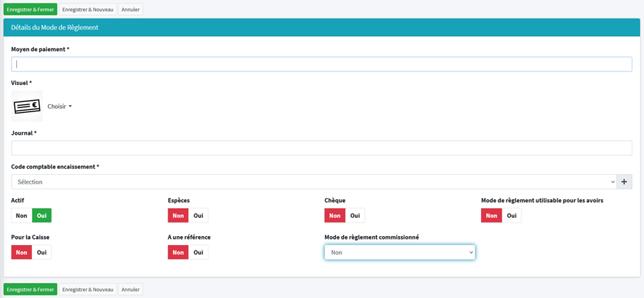
Task: Click bottom Enregistrer & Fermer button
Action: coord(30,289)
